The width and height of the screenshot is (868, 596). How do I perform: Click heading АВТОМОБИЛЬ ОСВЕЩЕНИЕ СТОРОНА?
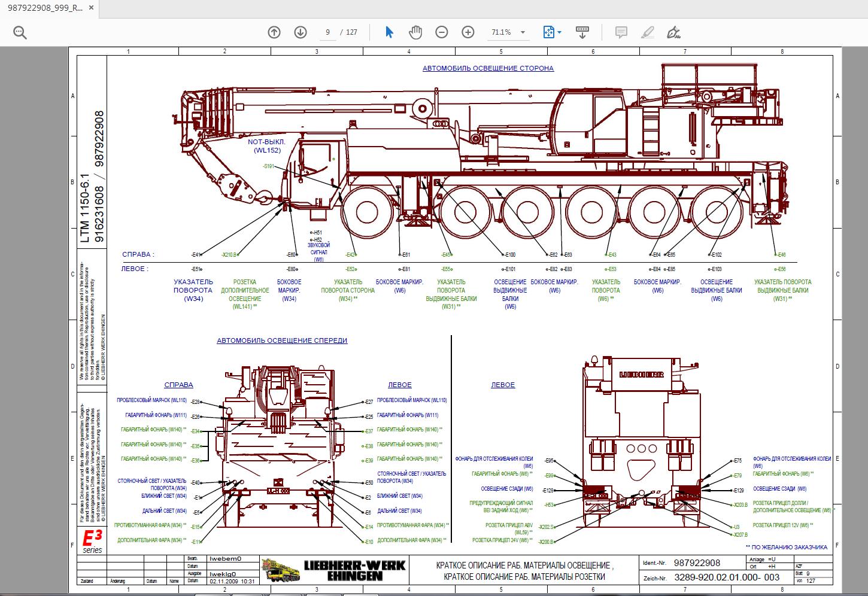(x=488, y=68)
